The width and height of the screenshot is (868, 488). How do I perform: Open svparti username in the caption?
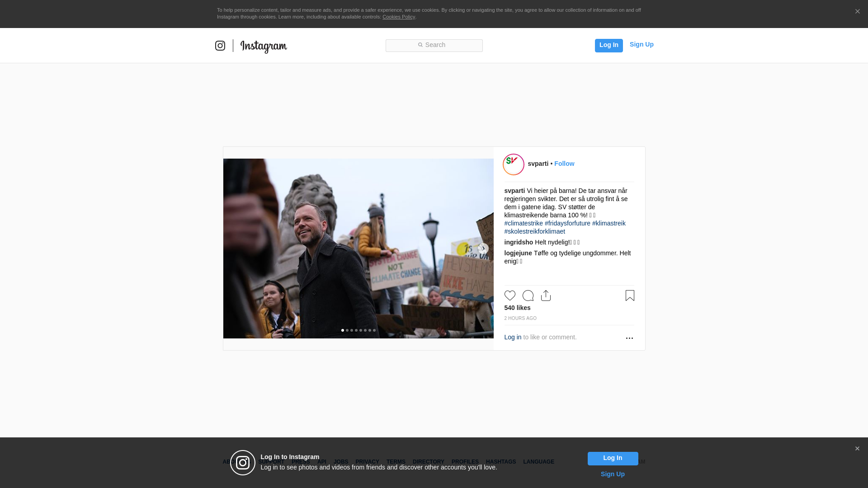click(x=514, y=191)
